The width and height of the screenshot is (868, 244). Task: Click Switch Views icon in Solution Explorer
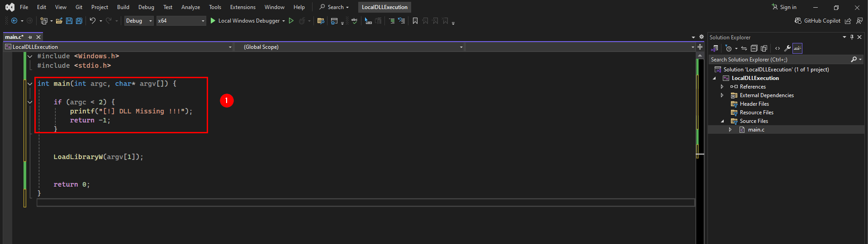715,48
